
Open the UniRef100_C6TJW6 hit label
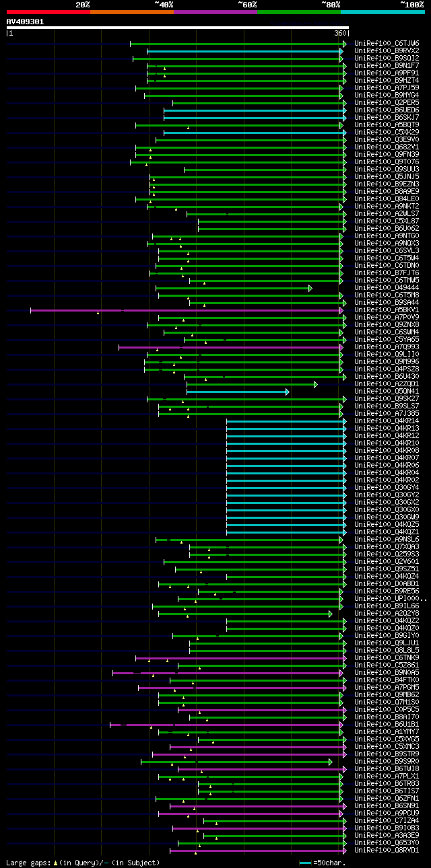click(x=386, y=44)
